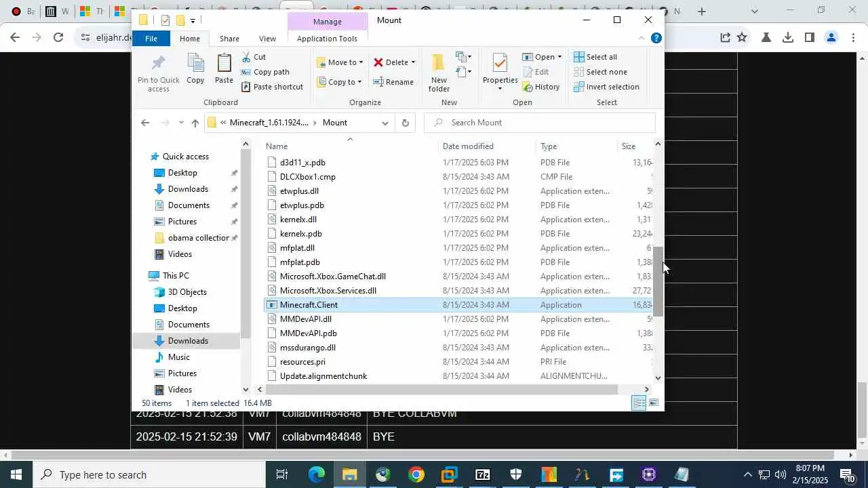Refresh the Mount folder view

[x=405, y=123]
